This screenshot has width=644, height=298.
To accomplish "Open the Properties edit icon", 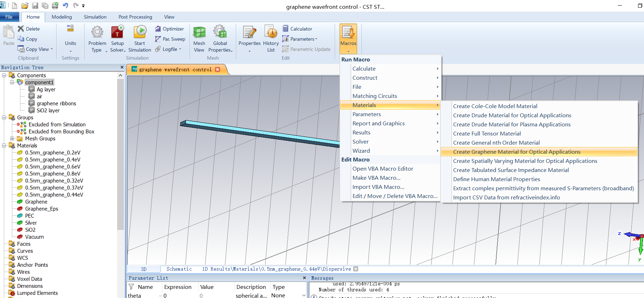I will (x=249, y=32).
